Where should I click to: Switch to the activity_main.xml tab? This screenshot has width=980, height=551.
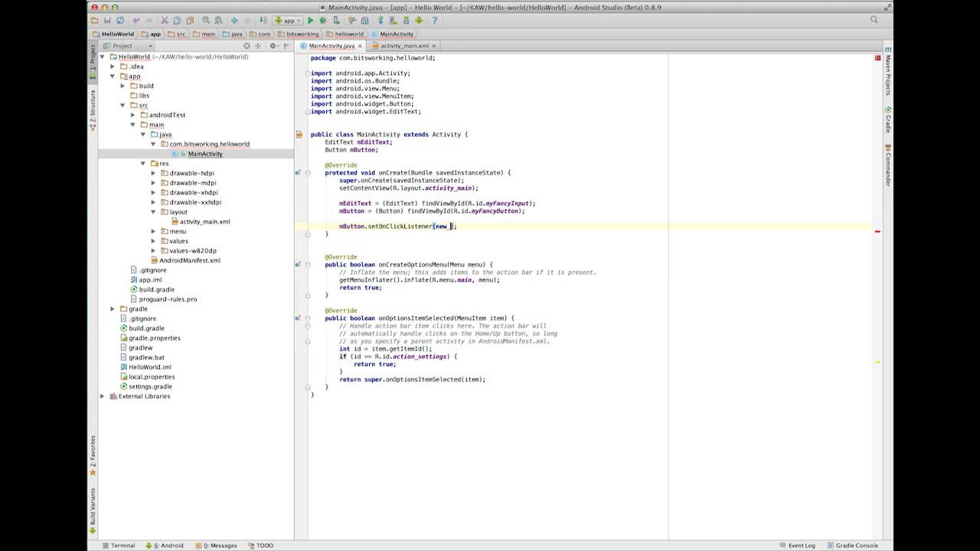point(404,46)
